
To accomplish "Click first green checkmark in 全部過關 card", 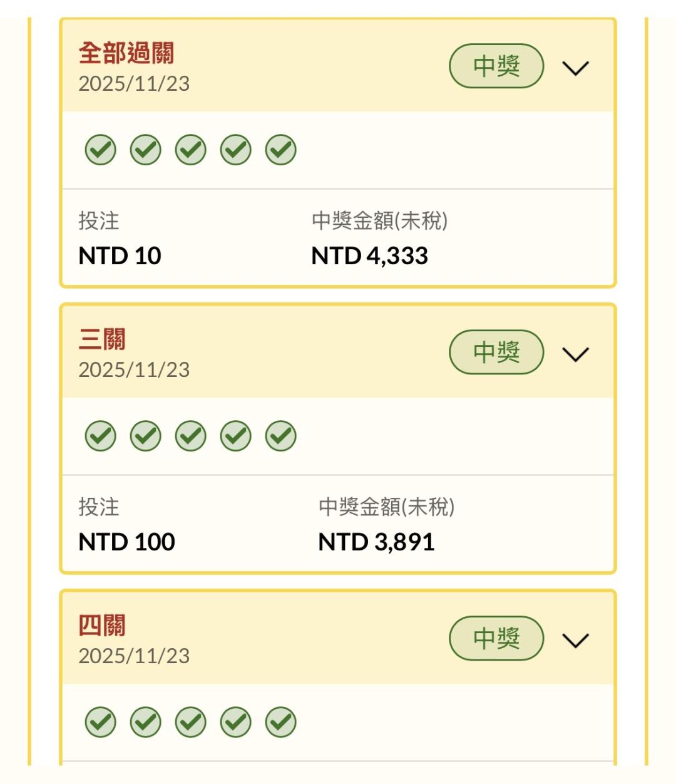I will tap(101, 150).
